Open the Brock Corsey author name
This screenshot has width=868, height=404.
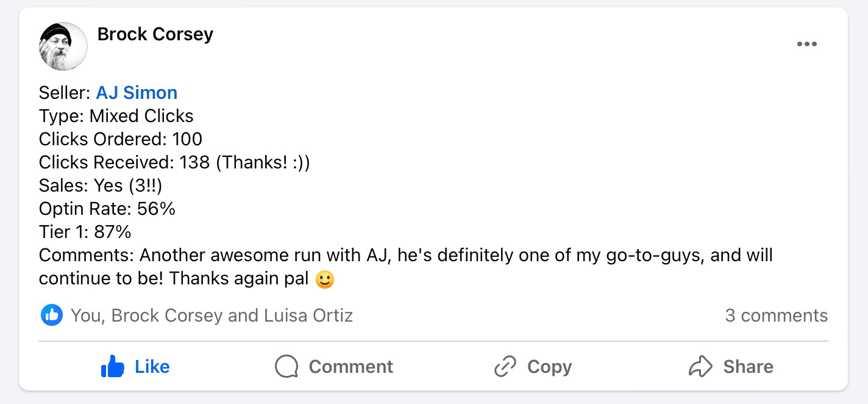(x=155, y=34)
